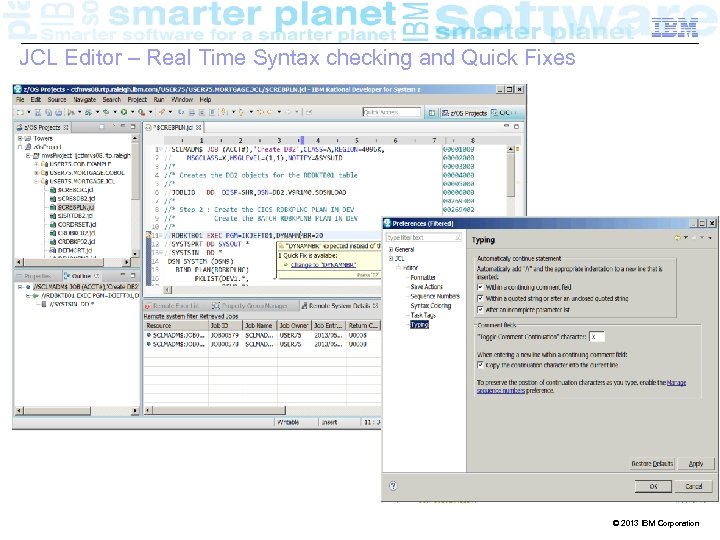
Task: Maximize the Outline view panel
Action: click(x=133, y=276)
